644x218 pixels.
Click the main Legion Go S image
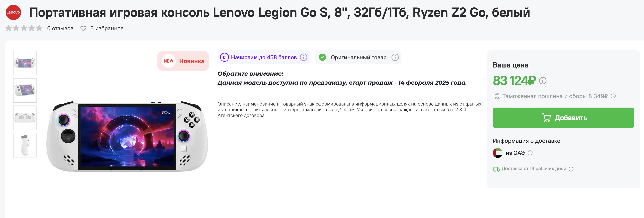[127, 136]
